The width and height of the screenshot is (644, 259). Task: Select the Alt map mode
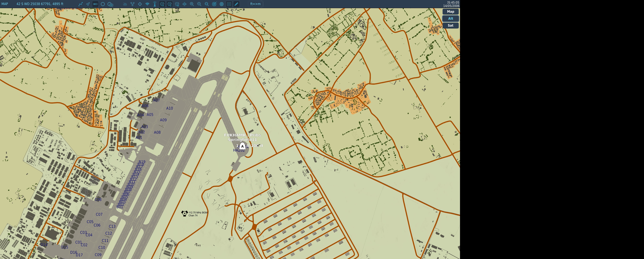click(x=450, y=18)
